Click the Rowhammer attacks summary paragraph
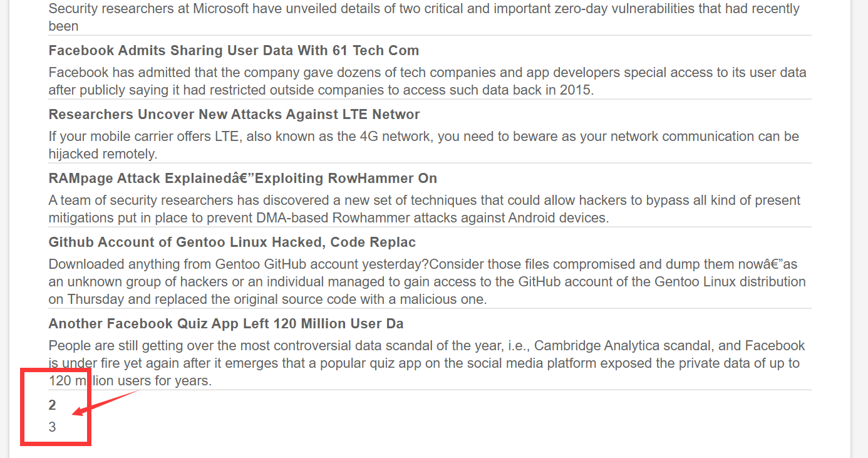 point(424,209)
